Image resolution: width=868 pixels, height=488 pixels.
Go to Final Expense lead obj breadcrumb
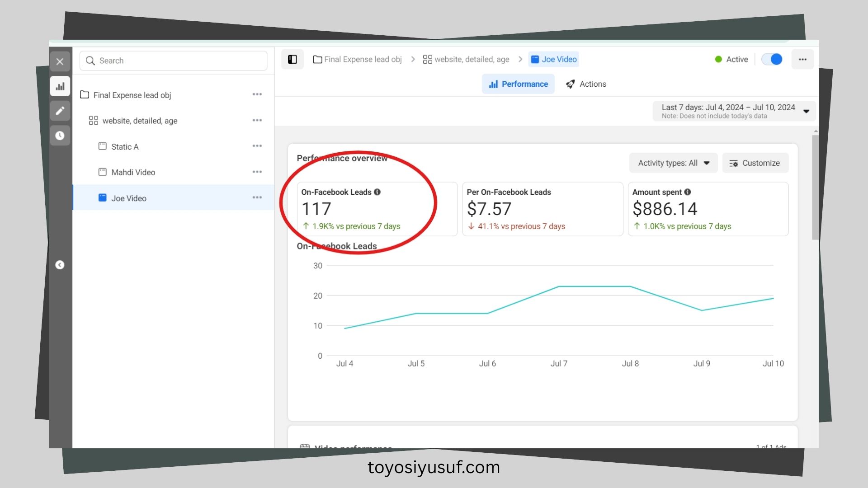click(358, 59)
